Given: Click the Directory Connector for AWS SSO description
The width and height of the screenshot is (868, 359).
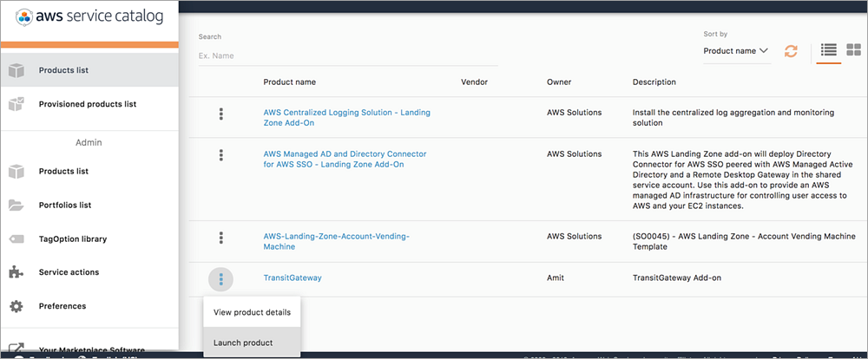Looking at the screenshot, I should click(744, 179).
